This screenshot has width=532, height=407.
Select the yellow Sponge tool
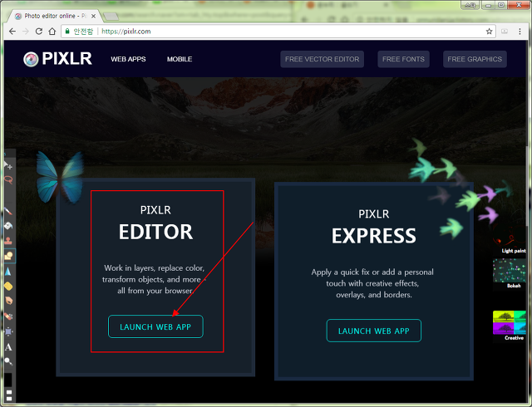click(8, 287)
